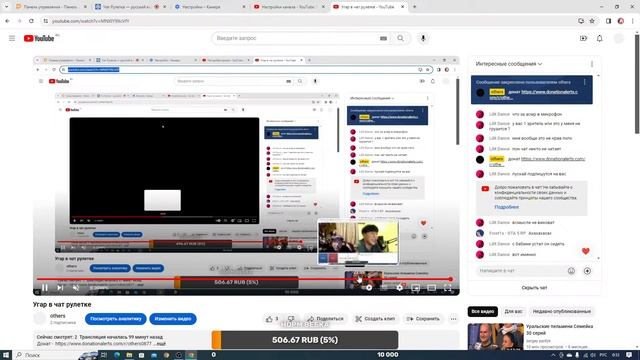Open the Windows Start menu
640x360 pixels.
click(6, 355)
